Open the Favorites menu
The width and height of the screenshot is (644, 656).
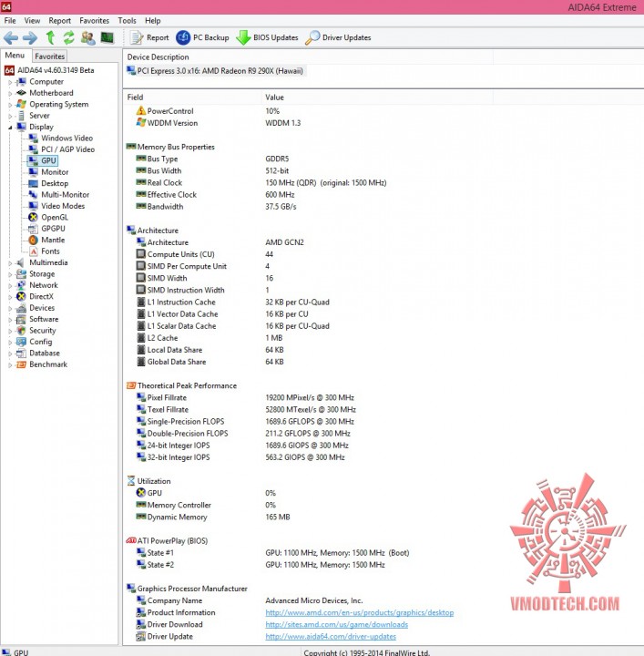click(x=94, y=20)
